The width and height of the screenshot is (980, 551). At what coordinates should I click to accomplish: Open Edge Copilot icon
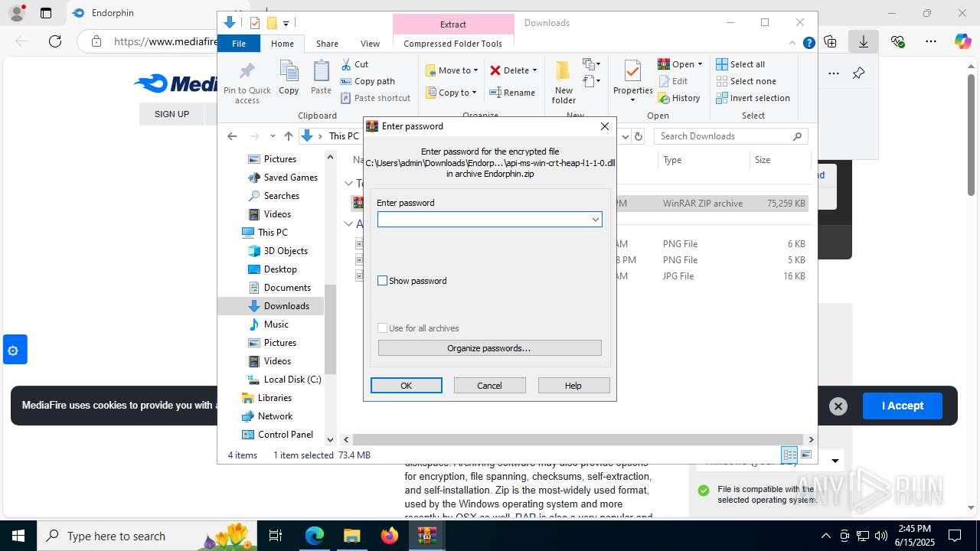click(962, 41)
